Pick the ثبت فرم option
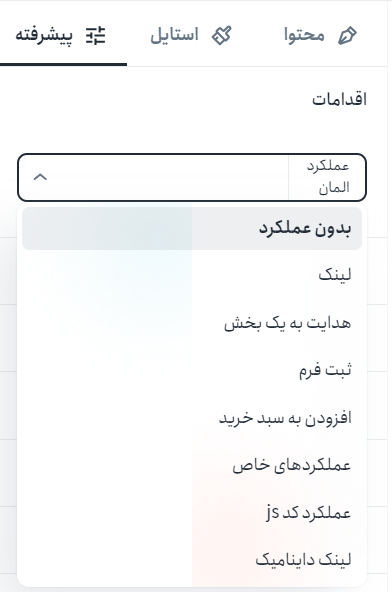 tap(192, 370)
